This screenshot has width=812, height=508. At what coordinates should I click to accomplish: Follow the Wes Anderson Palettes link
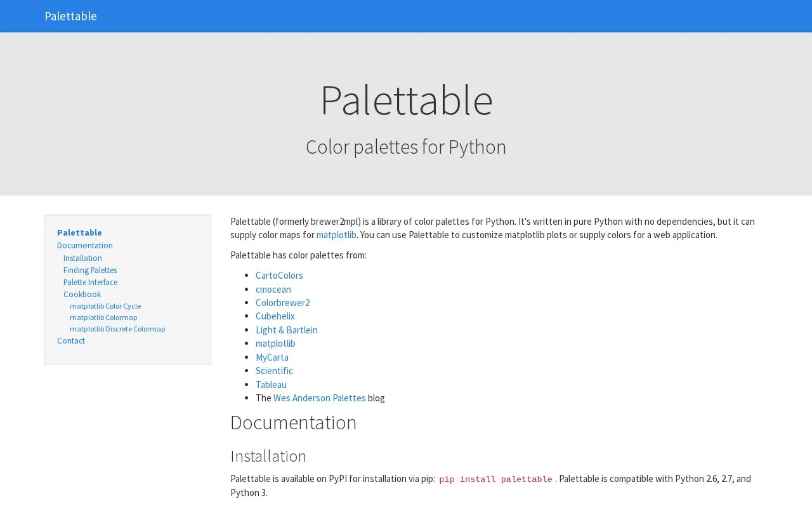point(320,398)
